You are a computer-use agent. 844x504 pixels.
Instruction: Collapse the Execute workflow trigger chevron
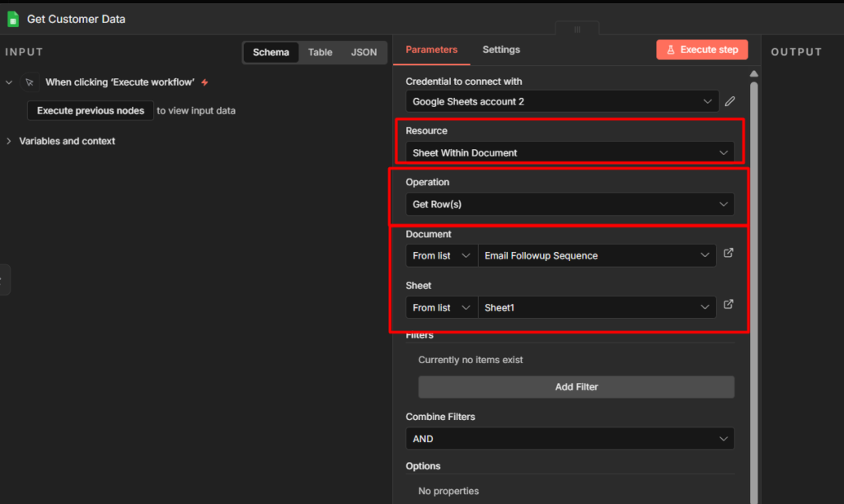click(x=8, y=82)
